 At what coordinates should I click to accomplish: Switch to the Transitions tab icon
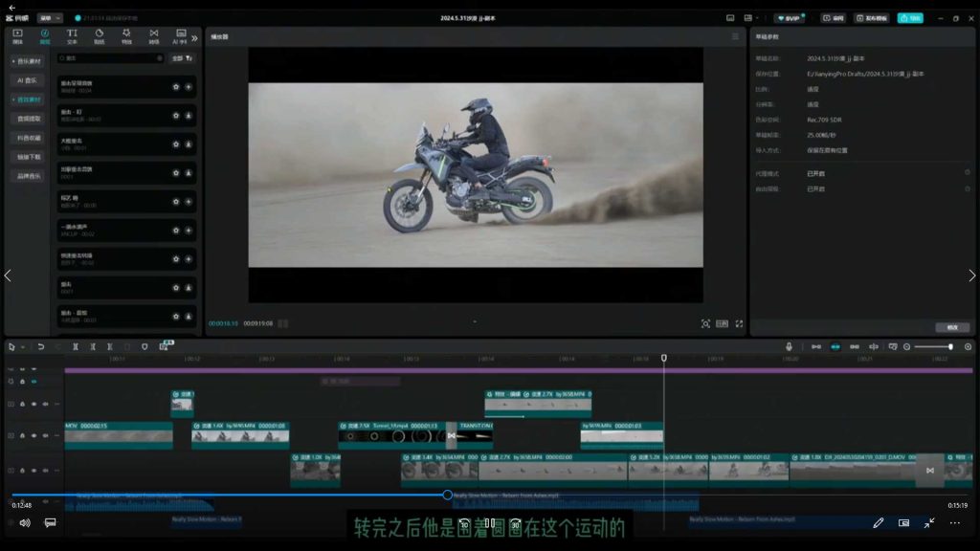tap(154, 36)
